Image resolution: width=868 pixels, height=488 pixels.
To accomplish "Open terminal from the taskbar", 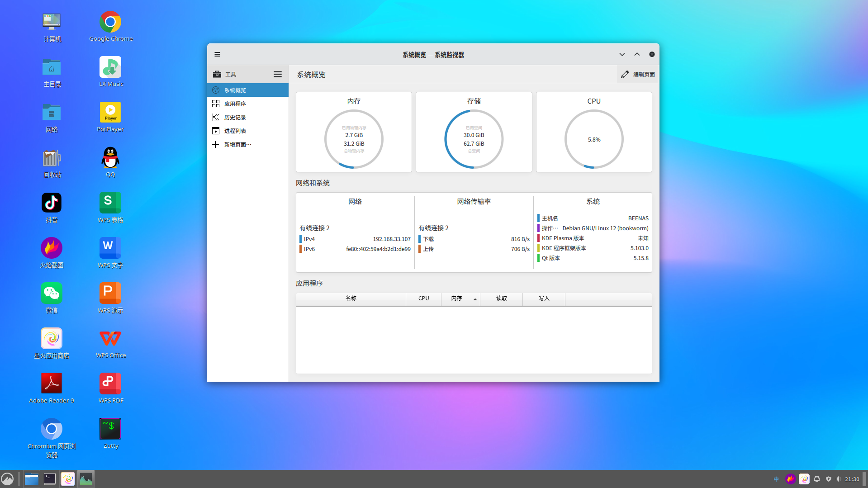I will click(50, 479).
